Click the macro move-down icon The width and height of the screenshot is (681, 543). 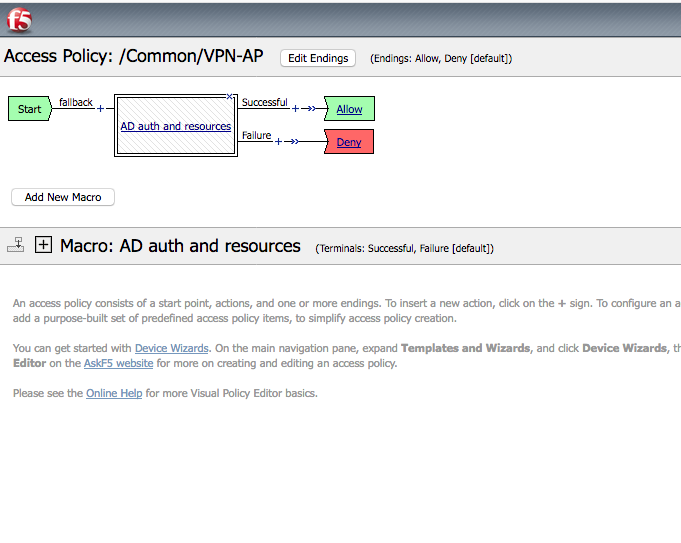16,245
